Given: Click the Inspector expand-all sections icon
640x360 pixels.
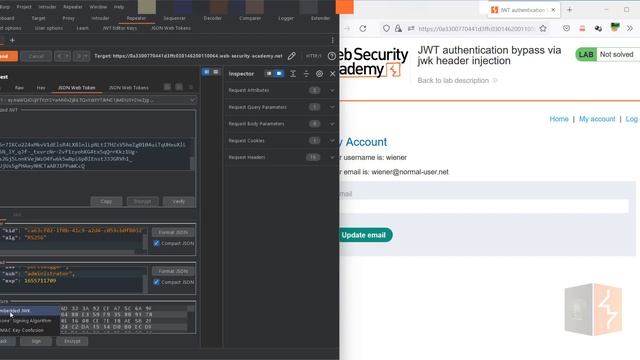Looking at the screenshot, I should click(293, 74).
